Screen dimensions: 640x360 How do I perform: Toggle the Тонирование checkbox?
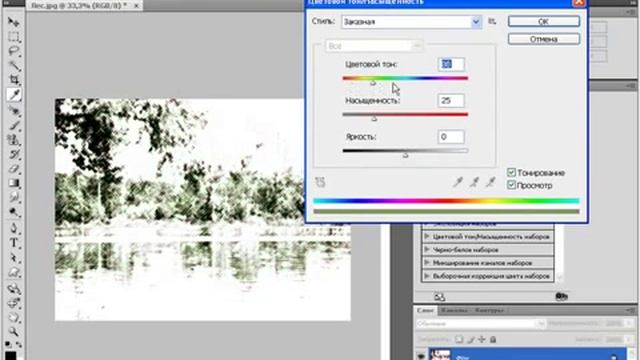[511, 172]
